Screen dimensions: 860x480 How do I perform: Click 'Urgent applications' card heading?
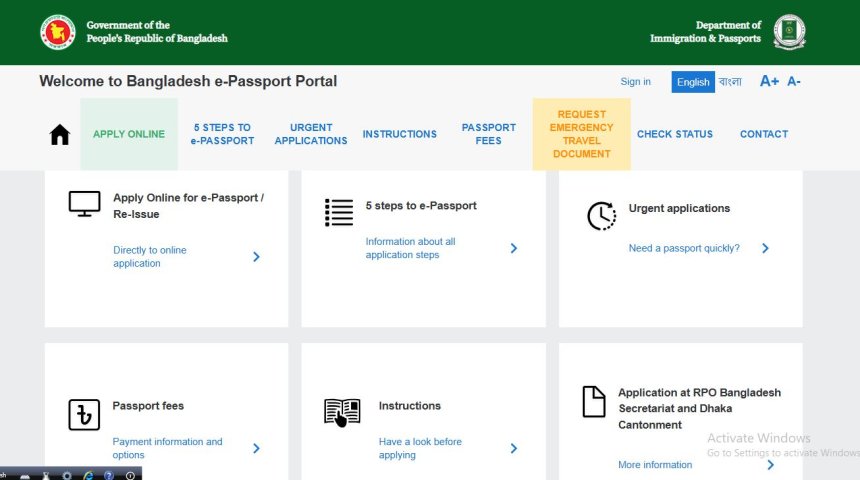click(679, 208)
